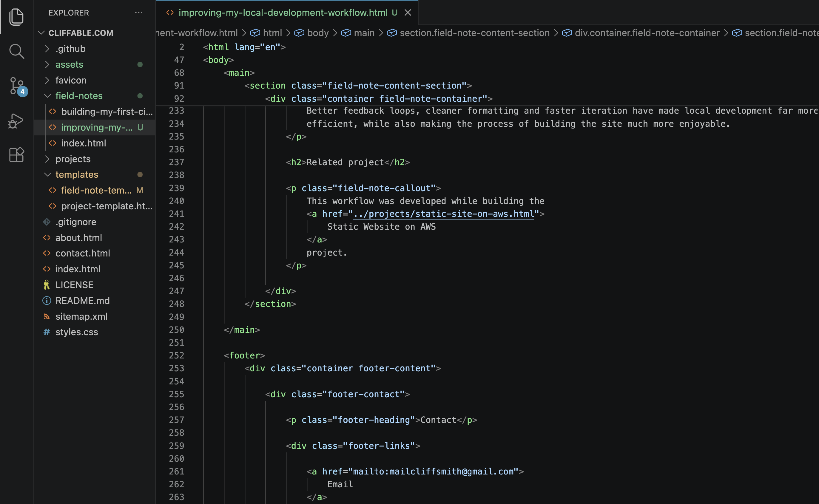Open the Extensions view

click(x=16, y=155)
